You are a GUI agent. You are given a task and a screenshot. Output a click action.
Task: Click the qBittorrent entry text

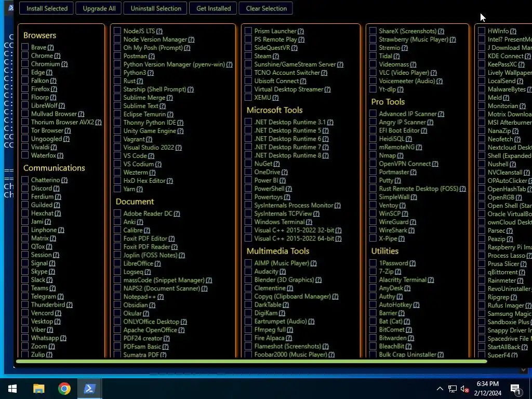503,272
